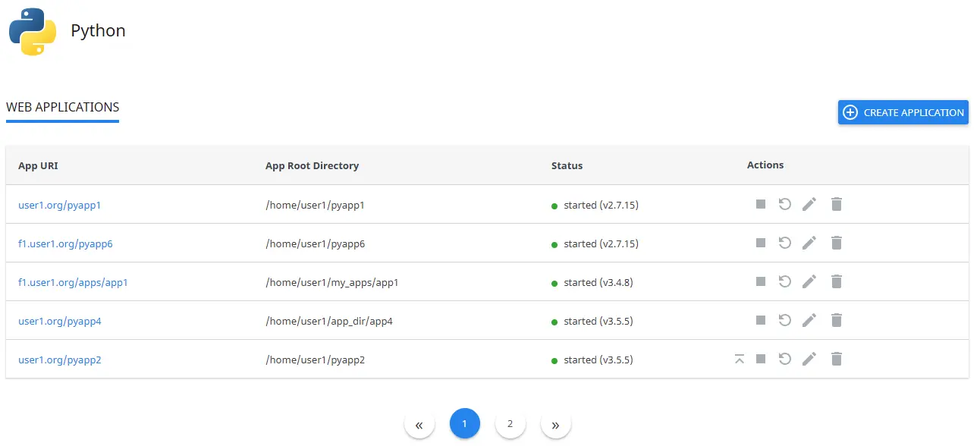Edit the f1.user1.org/pyapp6 application
980x446 pixels.
pos(809,243)
